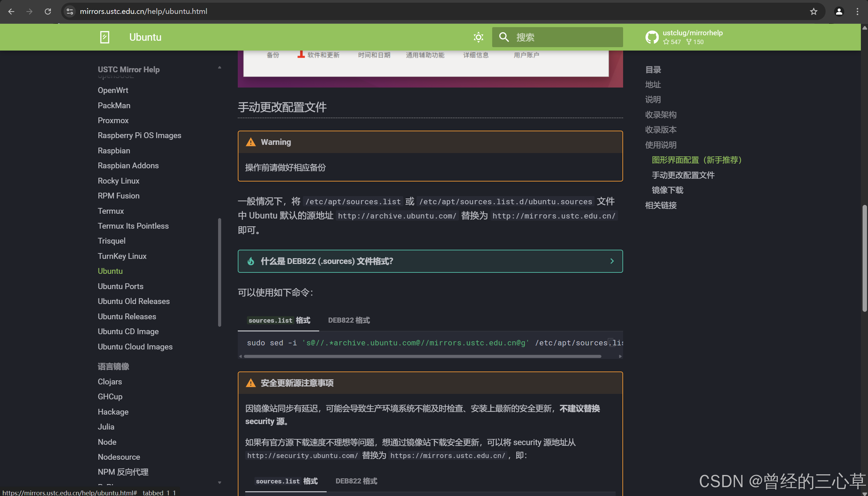
Task: Click the site information icon in address bar
Action: pos(70,11)
